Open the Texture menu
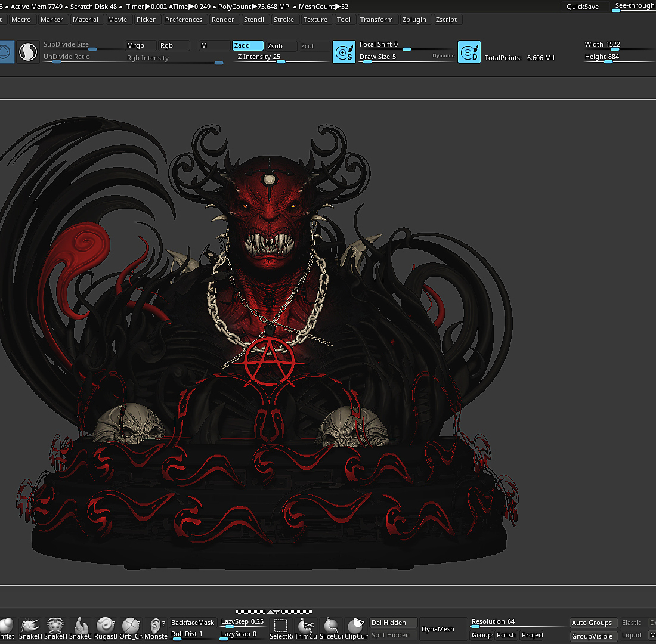Screen dimensions: 656x644 [315, 20]
